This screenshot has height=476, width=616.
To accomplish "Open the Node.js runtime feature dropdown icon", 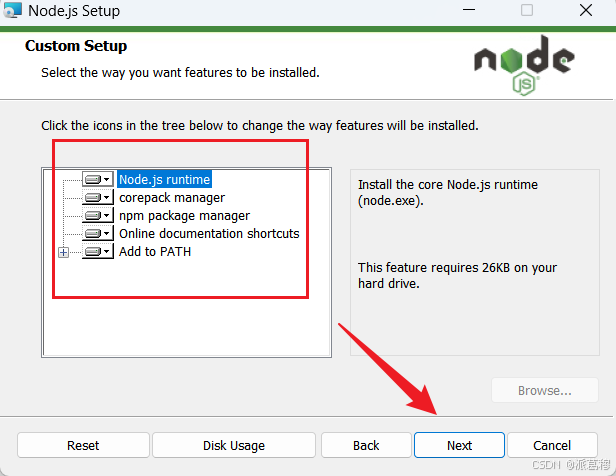I will [98, 179].
